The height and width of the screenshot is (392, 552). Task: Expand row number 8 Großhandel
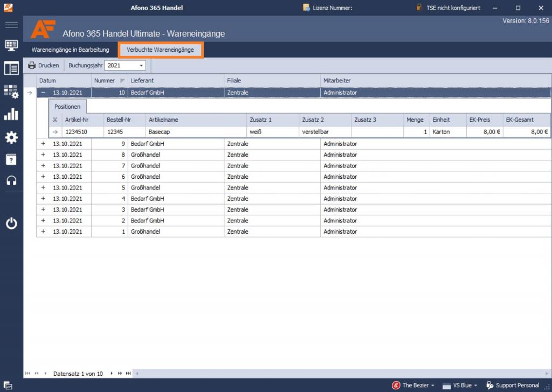tap(43, 155)
